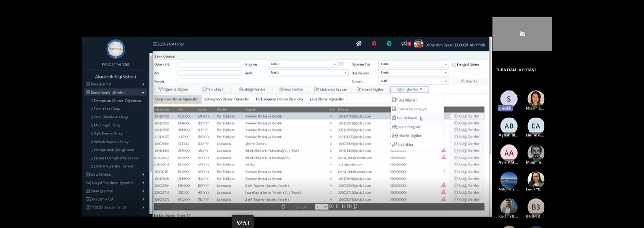Viewport: 644px width, 228px height.
Task: Open the help question mark icon
Action: (389, 44)
